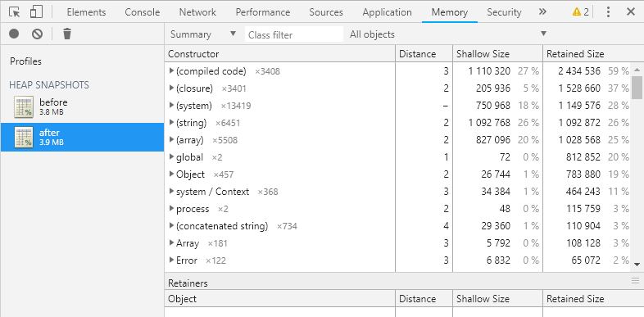Expand the system / Context row
The width and height of the screenshot is (644, 317).
pos(172,192)
